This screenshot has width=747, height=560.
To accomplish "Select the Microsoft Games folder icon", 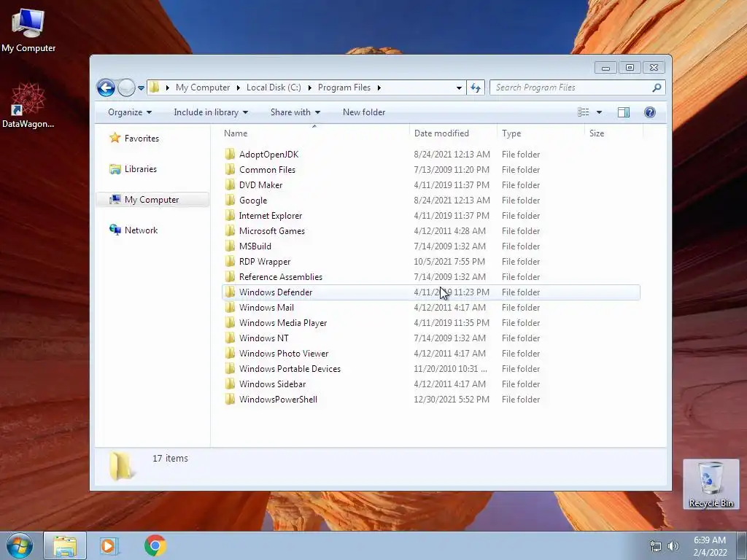I will pyautogui.click(x=230, y=230).
